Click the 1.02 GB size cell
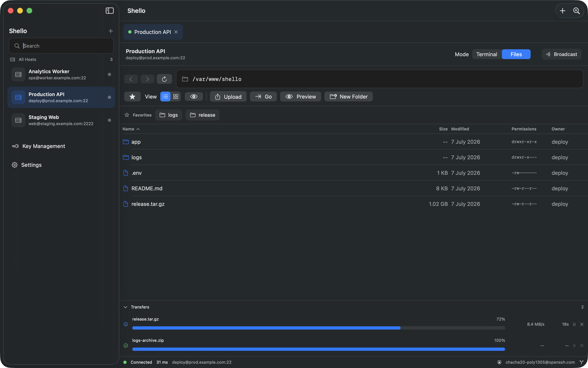The image size is (588, 368). [438, 204]
